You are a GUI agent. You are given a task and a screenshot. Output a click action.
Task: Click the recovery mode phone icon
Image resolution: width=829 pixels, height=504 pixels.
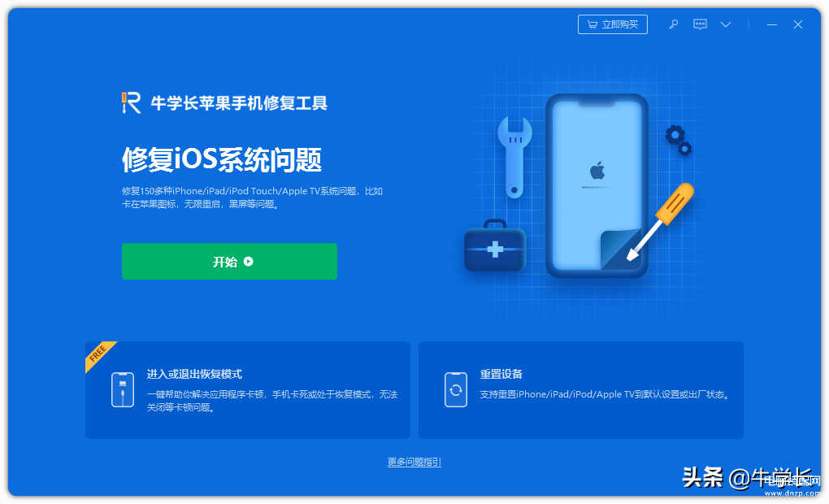123,389
